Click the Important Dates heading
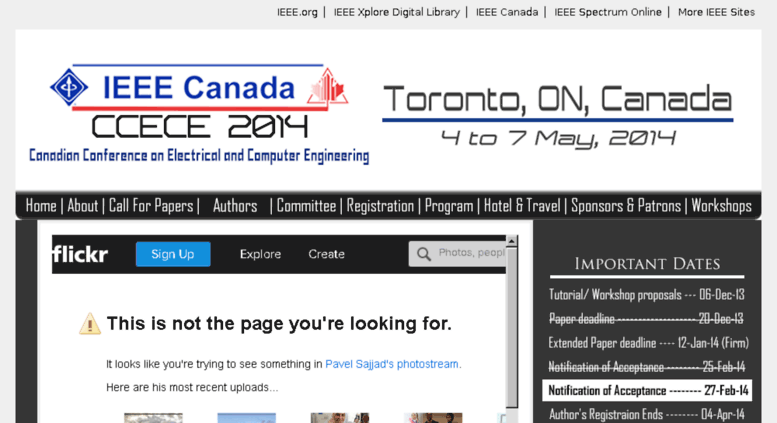Image resolution: width=777 pixels, height=423 pixels. (647, 264)
